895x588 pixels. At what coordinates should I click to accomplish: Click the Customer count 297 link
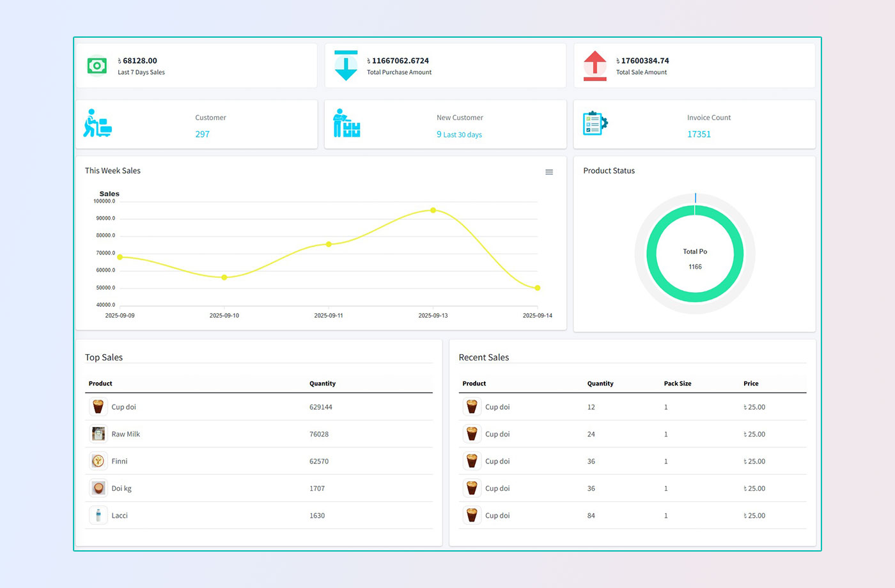click(202, 134)
